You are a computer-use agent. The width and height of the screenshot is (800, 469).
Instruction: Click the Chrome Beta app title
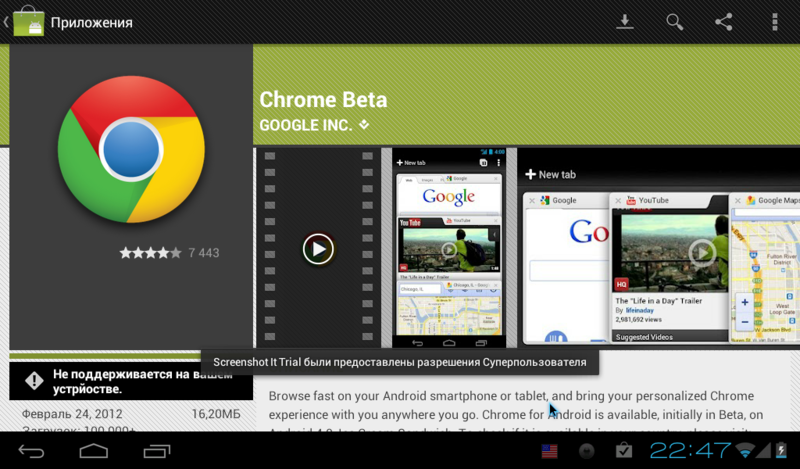323,100
